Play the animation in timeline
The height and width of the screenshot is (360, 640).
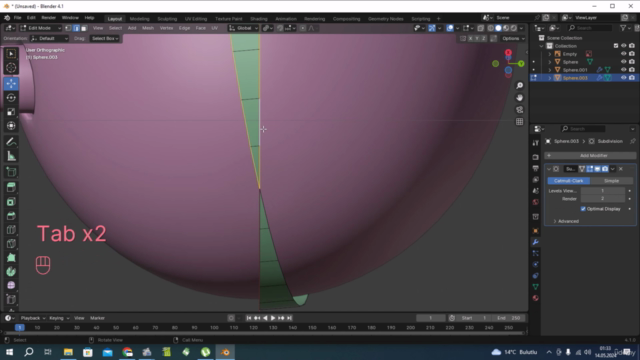click(x=273, y=318)
